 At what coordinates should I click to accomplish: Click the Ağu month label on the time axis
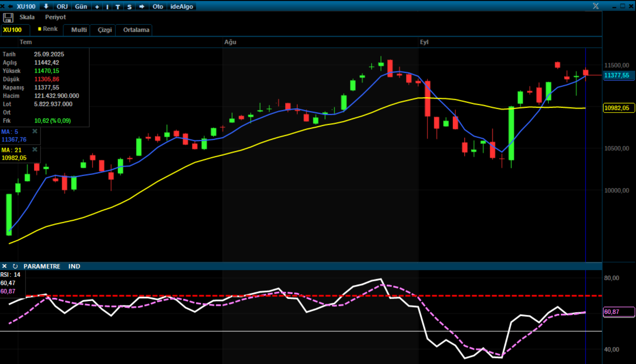click(x=230, y=42)
